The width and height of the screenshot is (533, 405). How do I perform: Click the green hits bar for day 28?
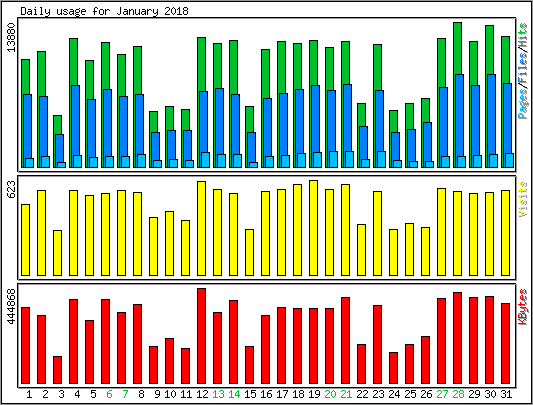point(458,48)
